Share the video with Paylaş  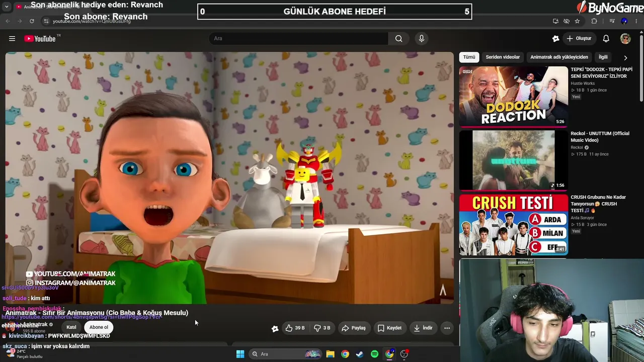tap(354, 328)
